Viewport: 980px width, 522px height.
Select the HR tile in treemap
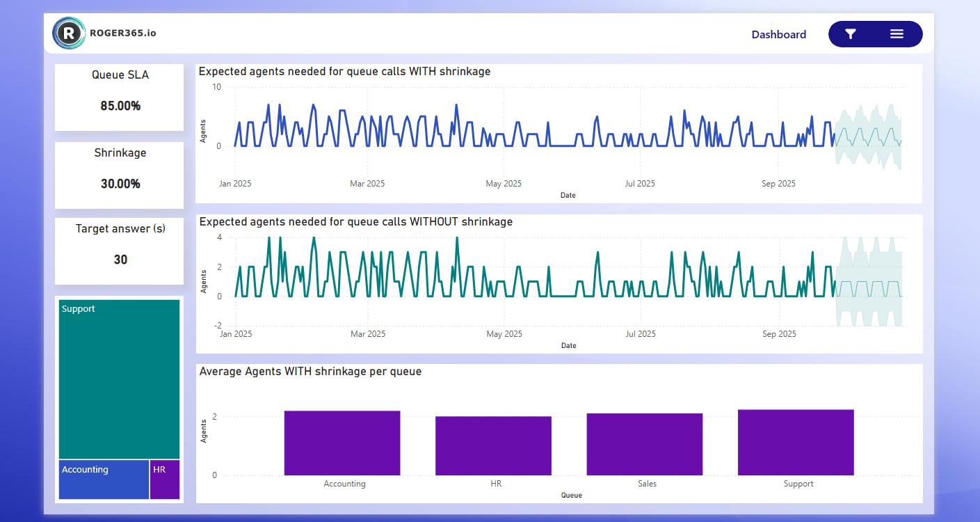point(165,479)
